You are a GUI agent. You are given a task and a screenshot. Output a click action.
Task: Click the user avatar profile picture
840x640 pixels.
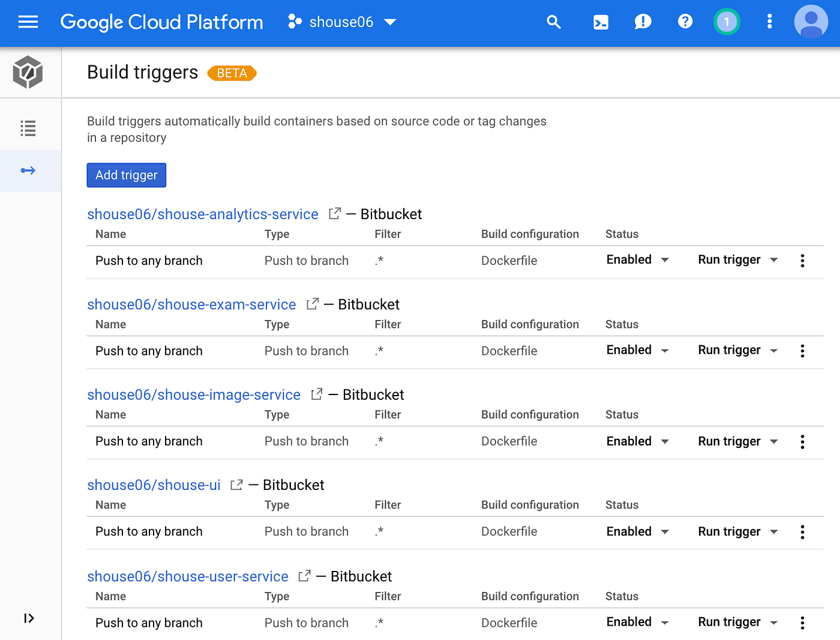pyautogui.click(x=811, y=22)
